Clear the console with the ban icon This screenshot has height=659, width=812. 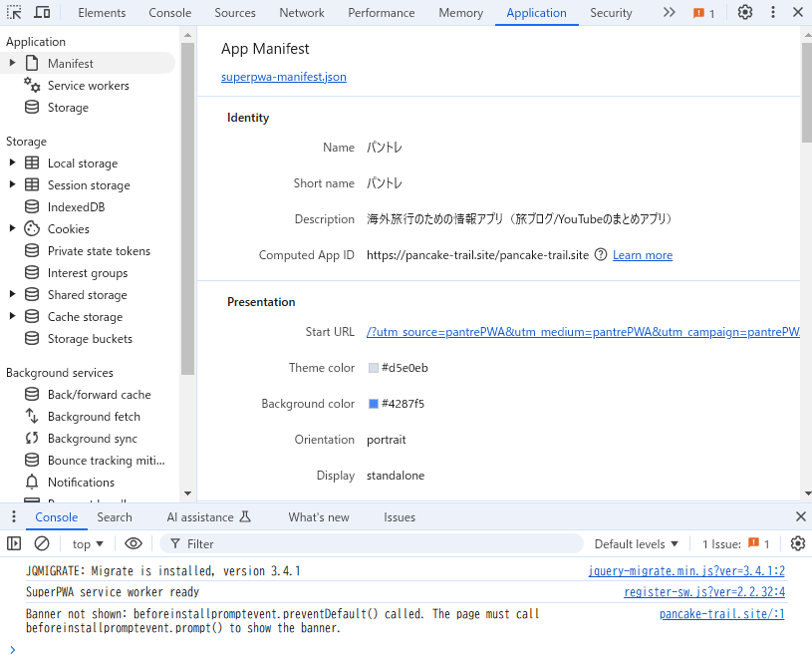(x=42, y=543)
